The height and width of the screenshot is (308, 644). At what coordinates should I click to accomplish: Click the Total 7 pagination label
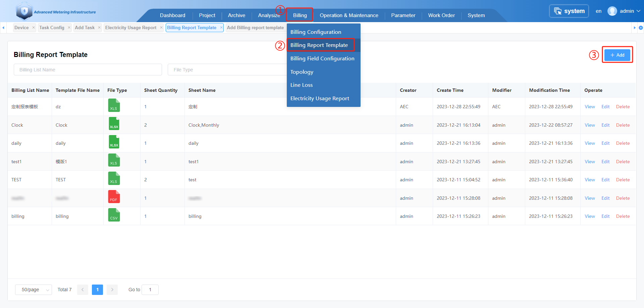coord(64,290)
